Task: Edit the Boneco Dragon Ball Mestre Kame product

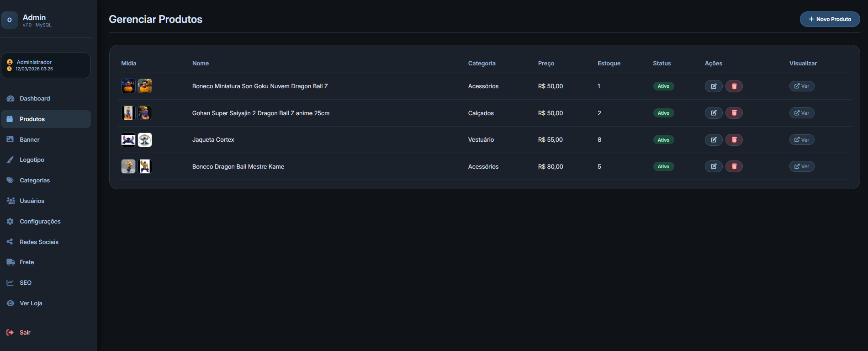Action: pyautogui.click(x=713, y=166)
